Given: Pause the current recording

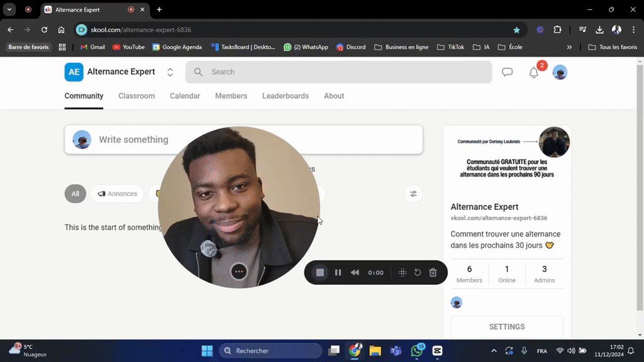Looking at the screenshot, I should [x=338, y=272].
